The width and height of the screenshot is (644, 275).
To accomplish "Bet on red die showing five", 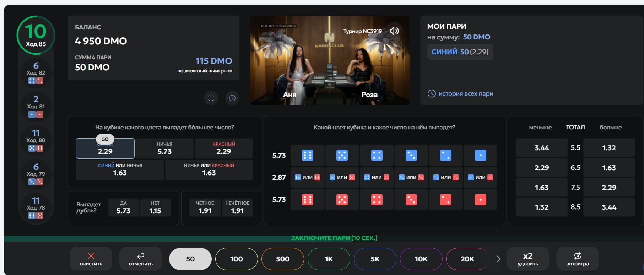I will [x=342, y=200].
